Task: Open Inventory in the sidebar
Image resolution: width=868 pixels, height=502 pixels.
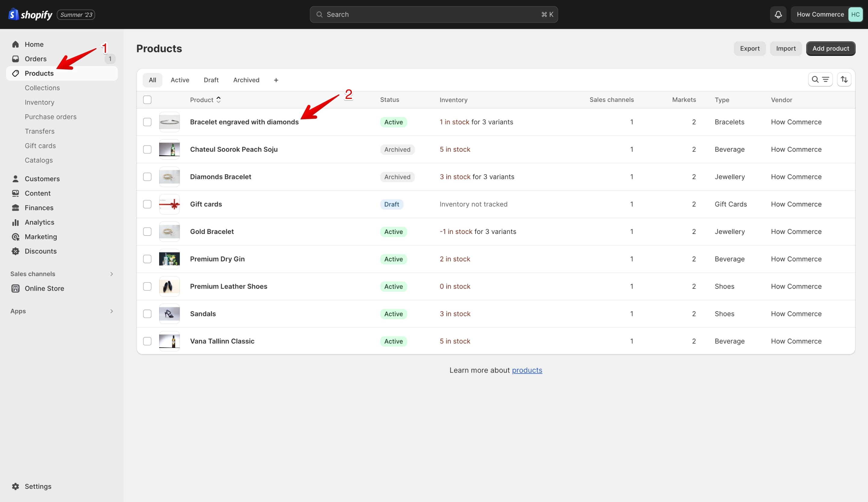Action: (x=39, y=102)
